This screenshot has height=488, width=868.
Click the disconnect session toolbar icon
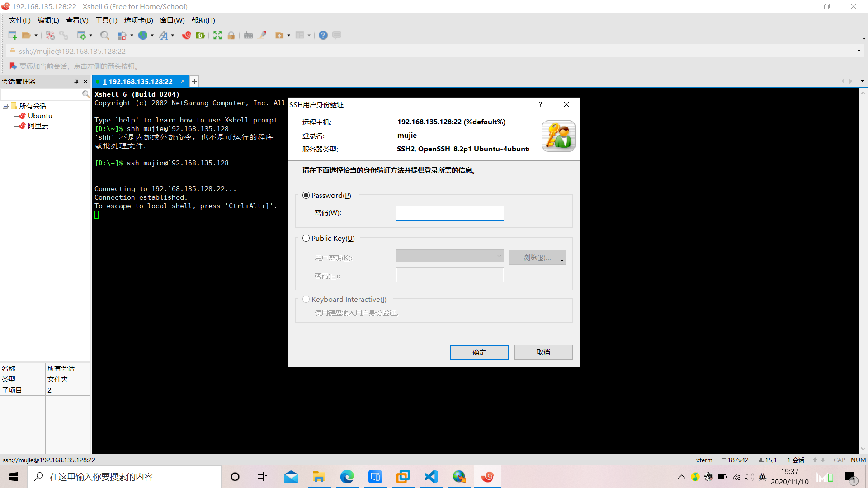[50, 35]
